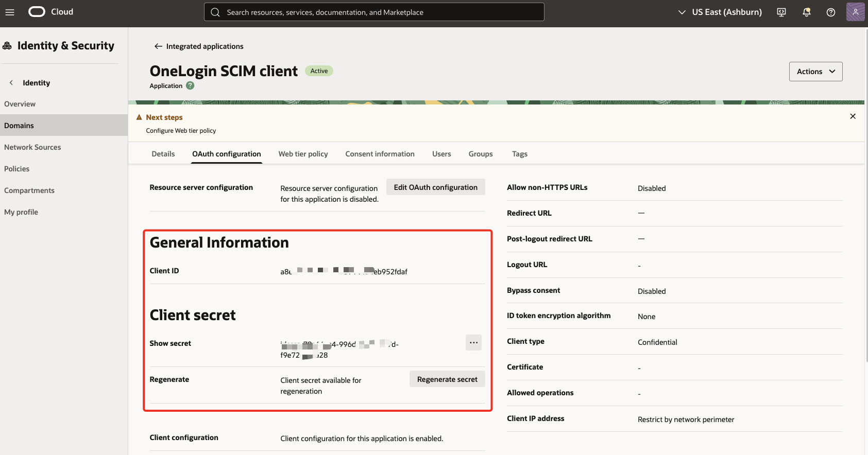Click Edit OAuth configuration button
Image resolution: width=868 pixels, height=455 pixels.
[436, 187]
